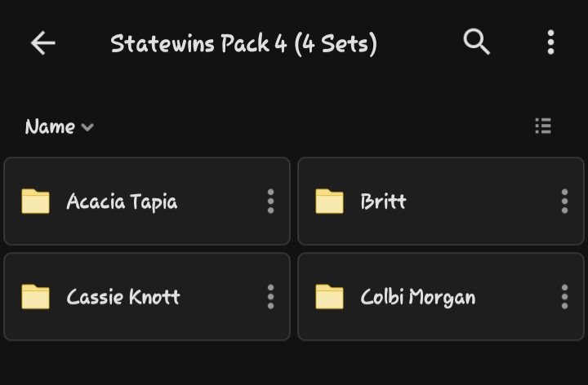Switch to list view layout
Viewport: 588px width, 385px height.
pos(543,126)
